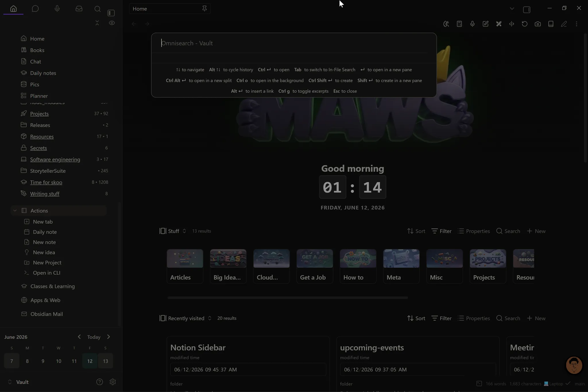Go to the previous calendar month
Viewport: 588px width, 392px height.
[79, 337]
